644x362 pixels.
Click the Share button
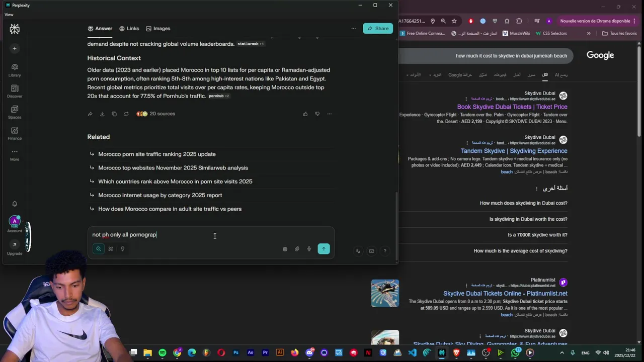(378, 29)
